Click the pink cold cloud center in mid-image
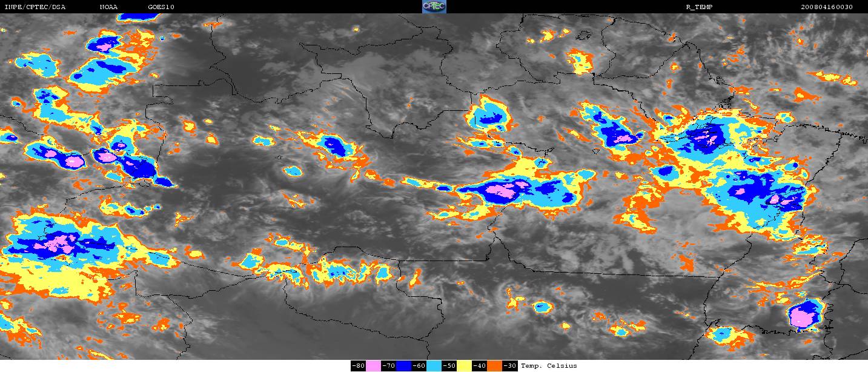The width and height of the screenshot is (868, 372). 504,190
